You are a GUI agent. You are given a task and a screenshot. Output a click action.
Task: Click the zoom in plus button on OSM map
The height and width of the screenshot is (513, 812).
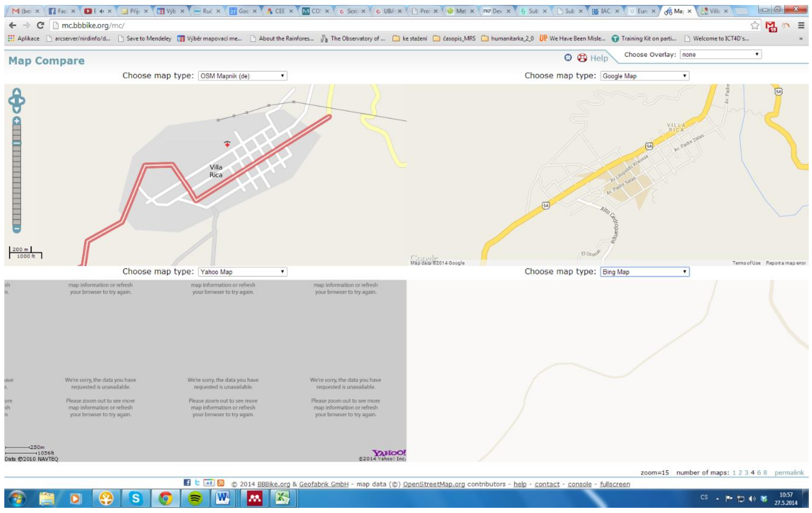click(17, 121)
